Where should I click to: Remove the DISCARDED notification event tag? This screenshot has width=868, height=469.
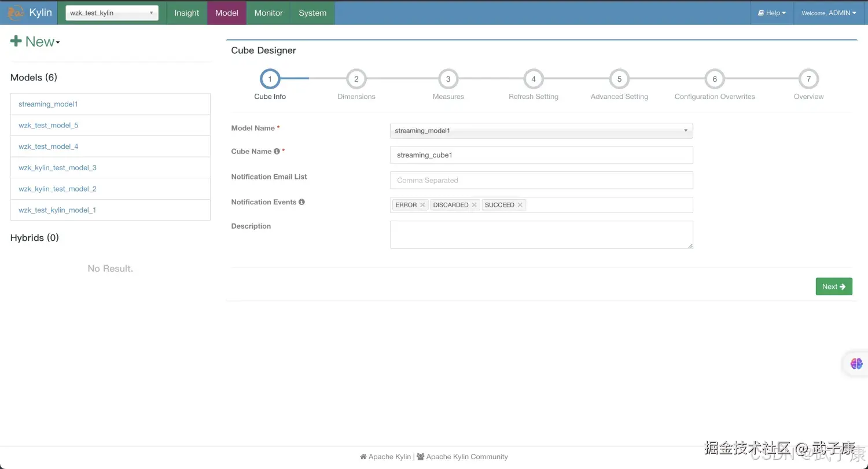coord(474,205)
